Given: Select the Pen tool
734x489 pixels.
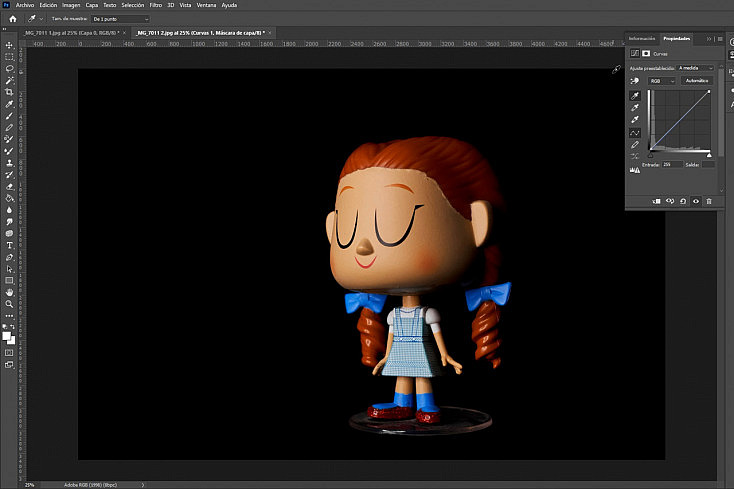Looking at the screenshot, I should pos(9,257).
